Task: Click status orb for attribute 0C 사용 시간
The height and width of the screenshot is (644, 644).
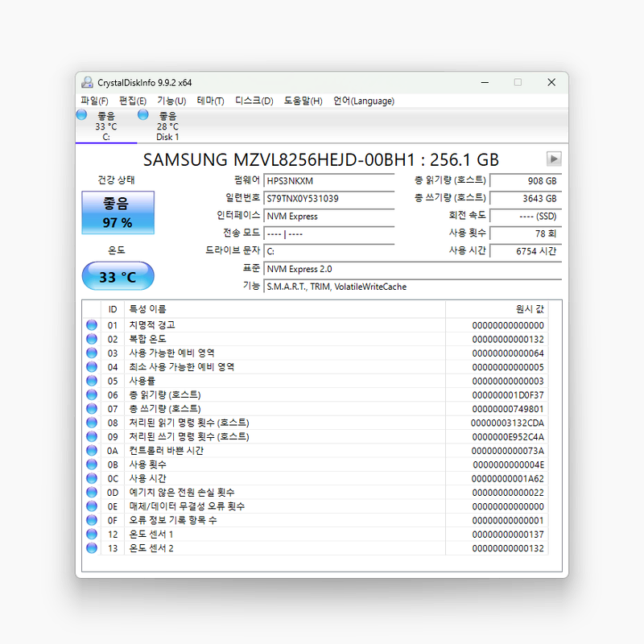Action: point(92,478)
